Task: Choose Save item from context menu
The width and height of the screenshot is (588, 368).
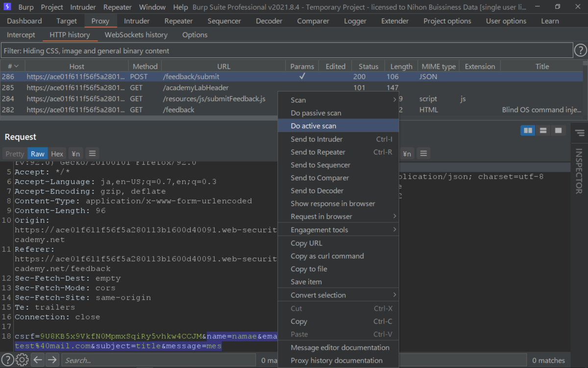Action: [338, 282]
